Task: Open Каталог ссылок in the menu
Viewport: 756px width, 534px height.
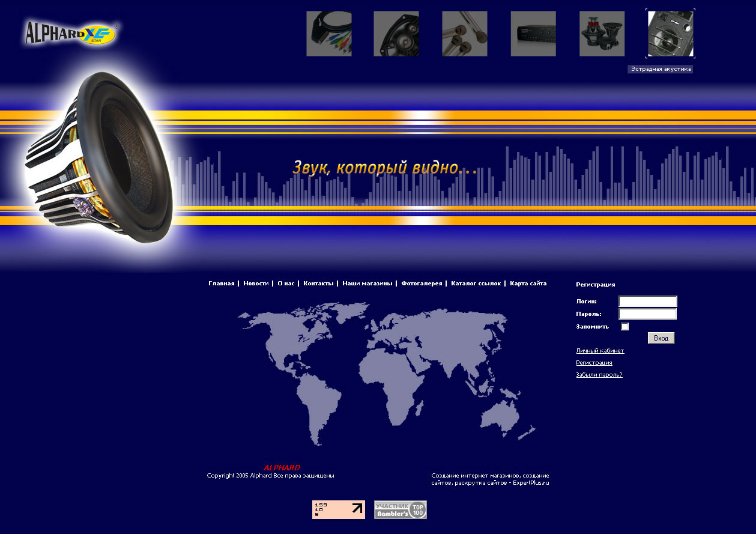Action: pyautogui.click(x=476, y=284)
